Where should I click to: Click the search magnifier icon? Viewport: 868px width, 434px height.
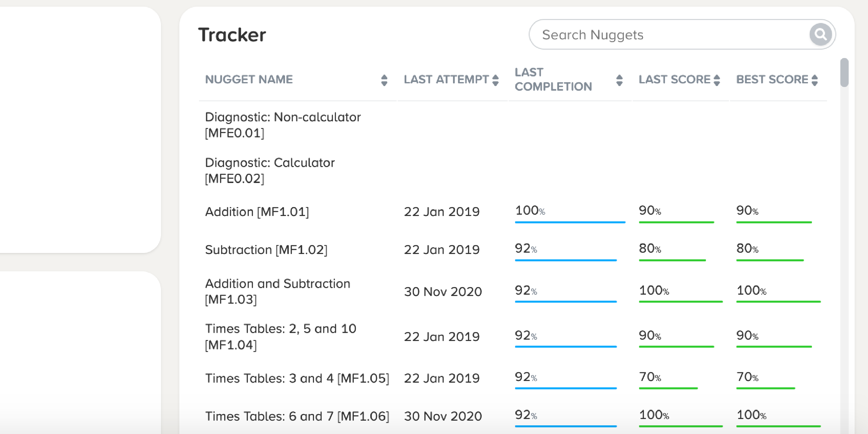click(x=820, y=34)
